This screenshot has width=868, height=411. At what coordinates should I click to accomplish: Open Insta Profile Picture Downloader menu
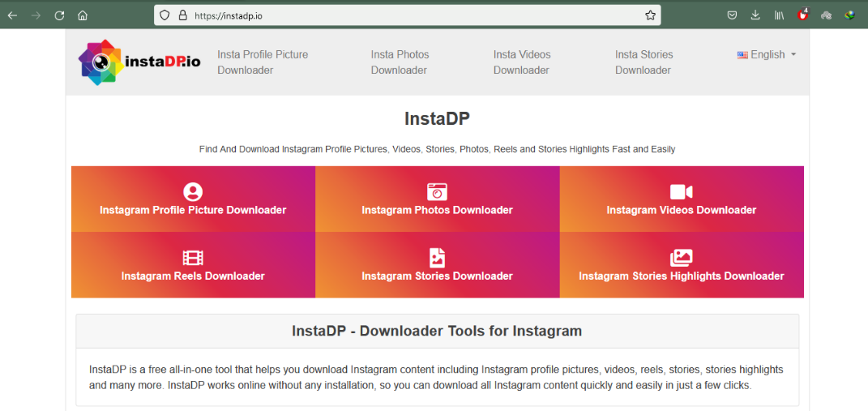263,62
